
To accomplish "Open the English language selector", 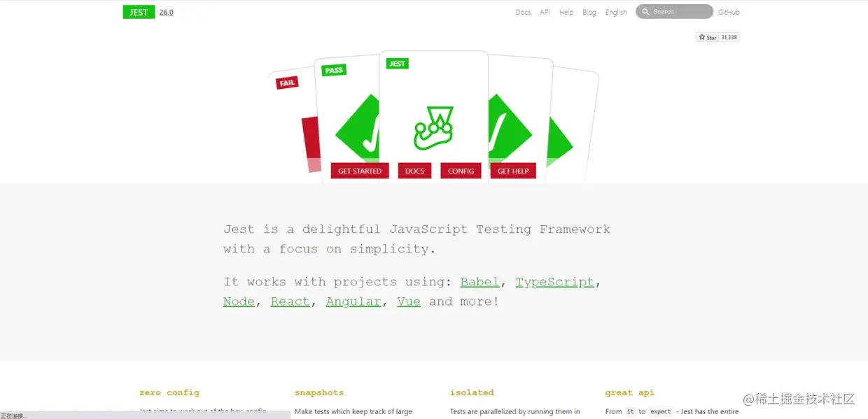I will pos(616,12).
